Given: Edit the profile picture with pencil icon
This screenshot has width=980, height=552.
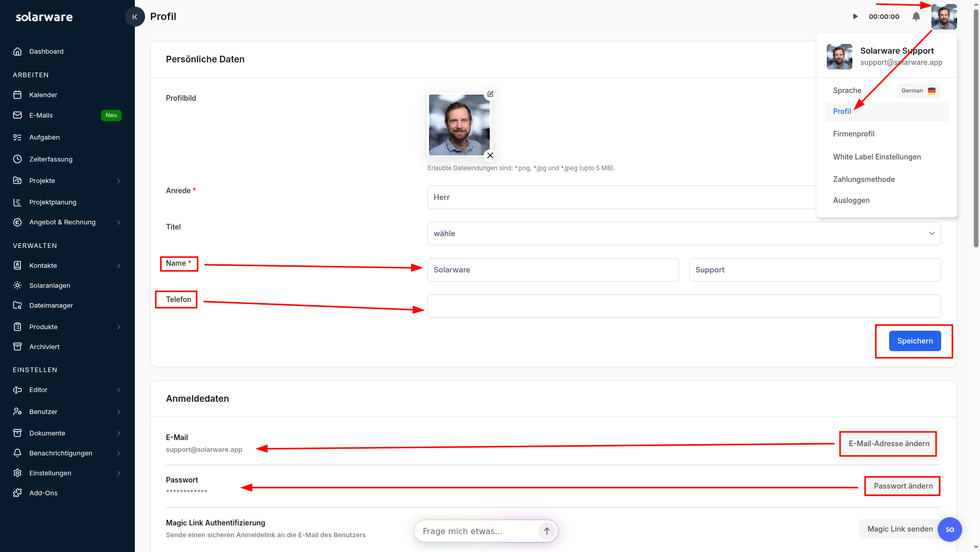Looking at the screenshot, I should [490, 94].
